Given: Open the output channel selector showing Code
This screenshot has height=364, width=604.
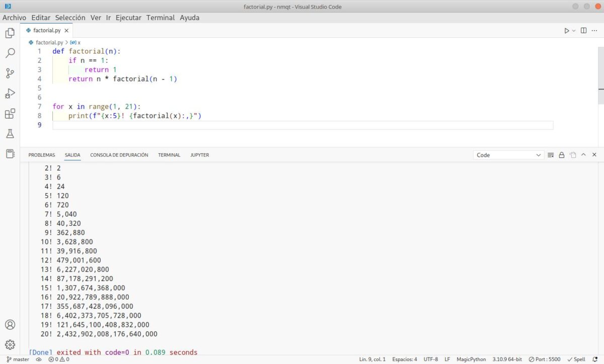Looking at the screenshot, I should 508,155.
